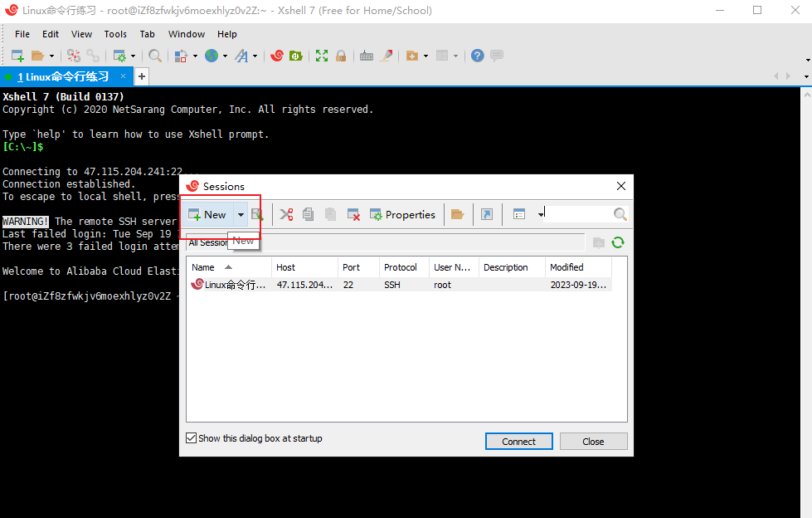Open session Properties in the dialog
Viewport: 812px width, 518px height.
[403, 214]
